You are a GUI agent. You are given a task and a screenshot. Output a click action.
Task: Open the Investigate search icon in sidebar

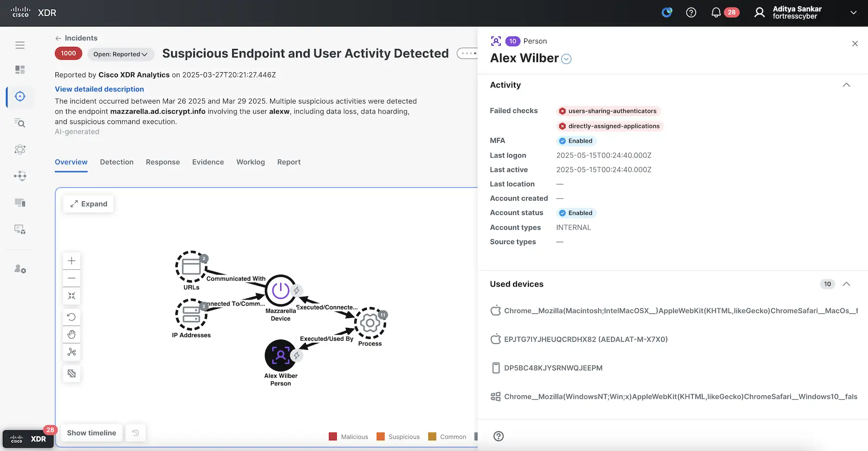(x=20, y=123)
